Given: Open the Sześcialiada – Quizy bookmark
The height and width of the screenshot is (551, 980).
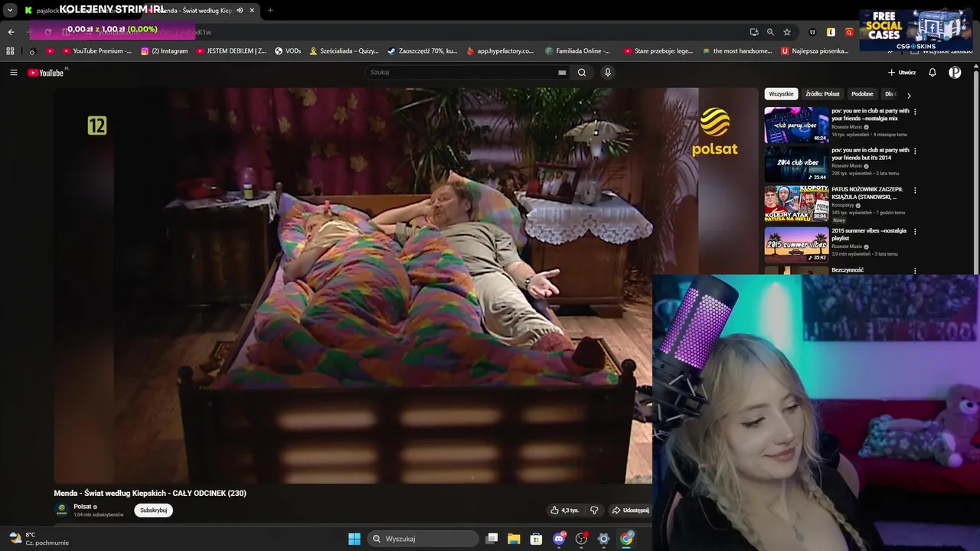Looking at the screenshot, I should [344, 51].
